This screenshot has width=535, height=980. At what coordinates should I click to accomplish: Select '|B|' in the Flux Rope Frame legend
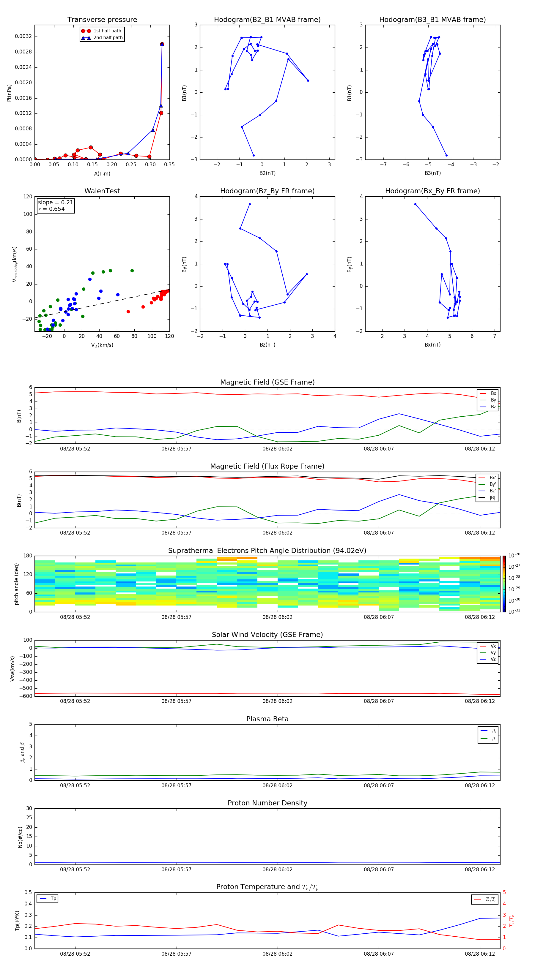point(487,498)
